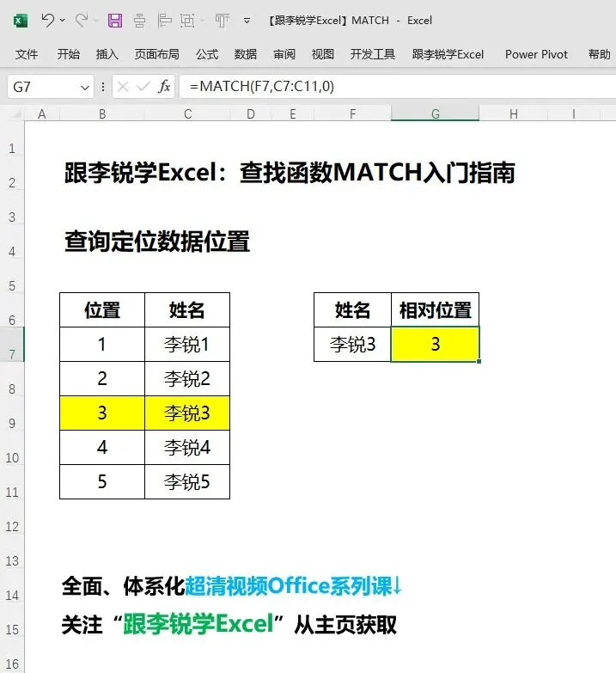Viewport: 616px width, 673px height.
Task: Select the right table 姓名 header cell
Action: pos(352,310)
